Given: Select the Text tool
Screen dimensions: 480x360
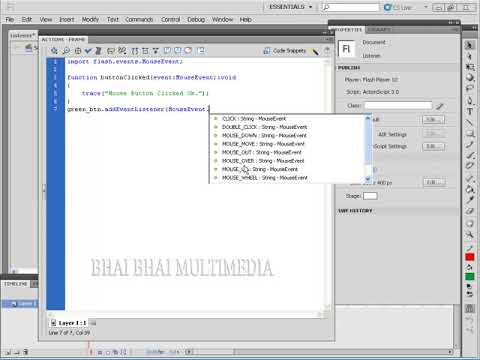Looking at the screenshot, I should pyautogui.click(x=470, y=111).
